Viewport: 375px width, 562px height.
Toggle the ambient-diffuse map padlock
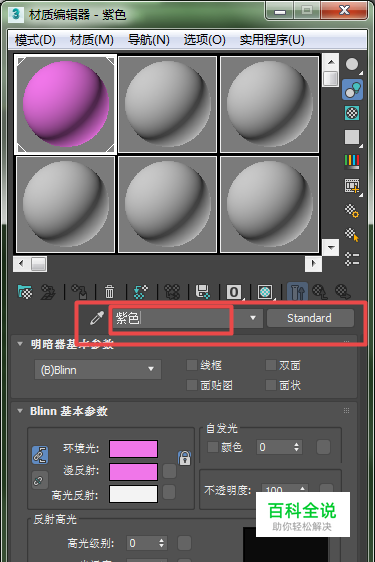point(185,458)
